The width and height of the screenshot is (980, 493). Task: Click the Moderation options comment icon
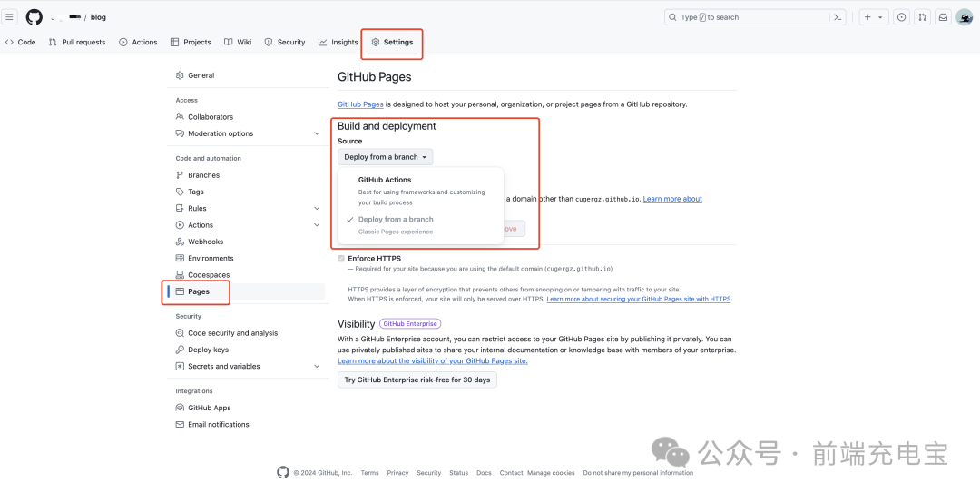click(180, 133)
